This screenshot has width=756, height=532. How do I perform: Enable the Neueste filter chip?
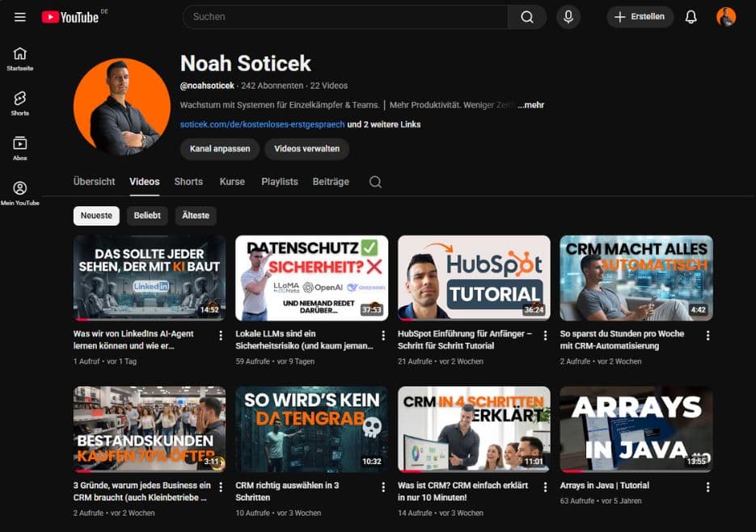pyautogui.click(x=96, y=215)
